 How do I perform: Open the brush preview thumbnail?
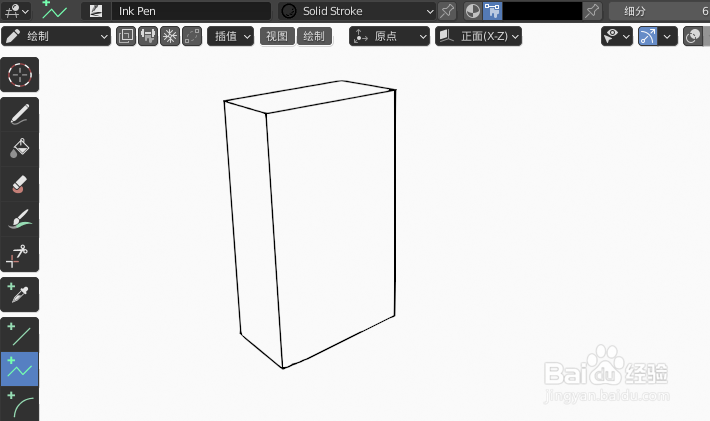coord(96,11)
